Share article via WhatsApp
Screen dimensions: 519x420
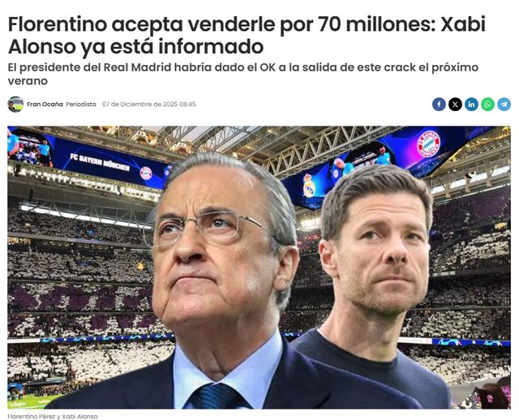point(487,105)
